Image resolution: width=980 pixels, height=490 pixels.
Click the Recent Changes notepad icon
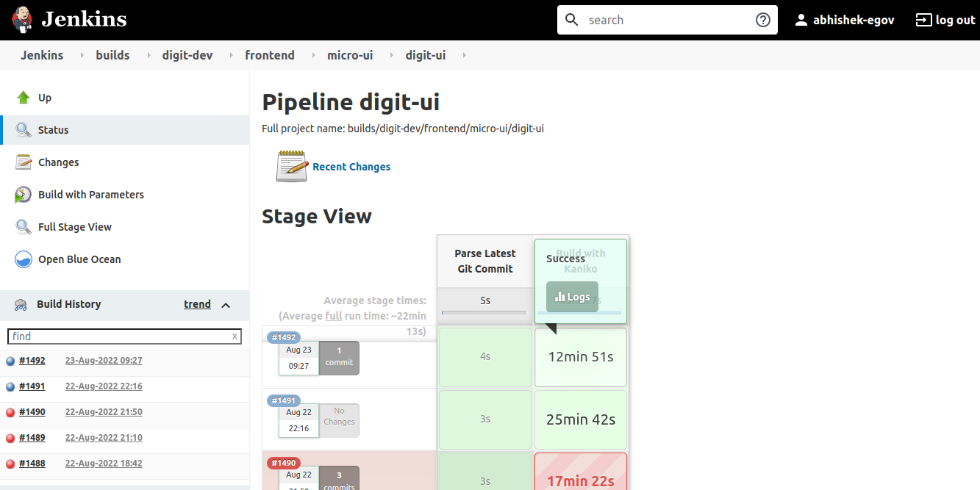tap(291, 166)
